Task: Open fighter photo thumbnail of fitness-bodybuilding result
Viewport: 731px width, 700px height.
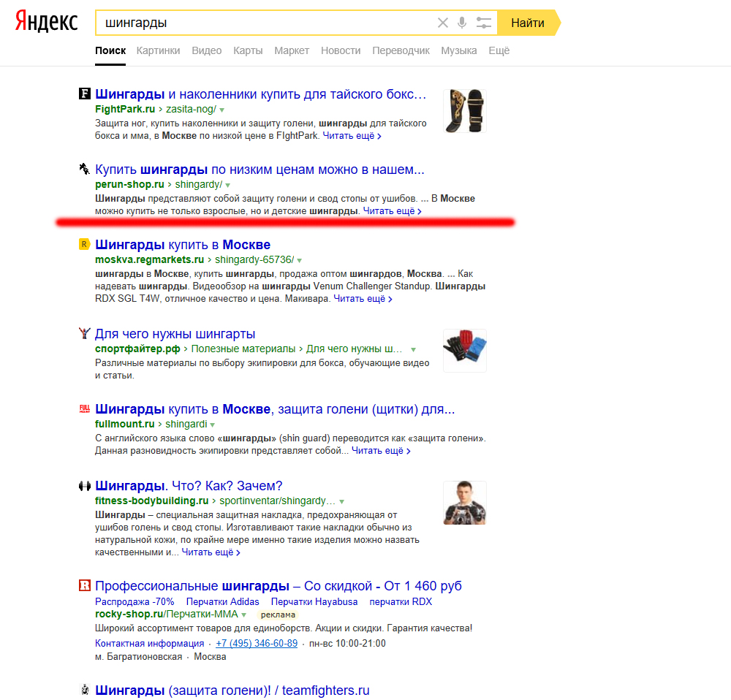Action: coord(465,503)
